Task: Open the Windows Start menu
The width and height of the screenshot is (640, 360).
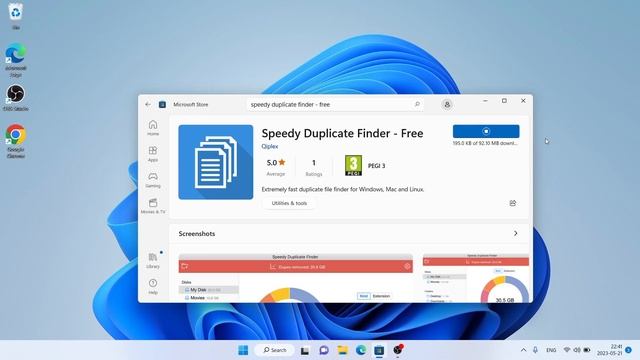Action: coord(243,350)
